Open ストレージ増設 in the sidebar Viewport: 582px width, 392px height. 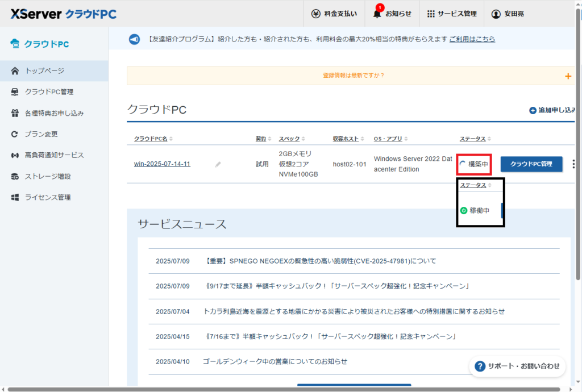click(54, 176)
